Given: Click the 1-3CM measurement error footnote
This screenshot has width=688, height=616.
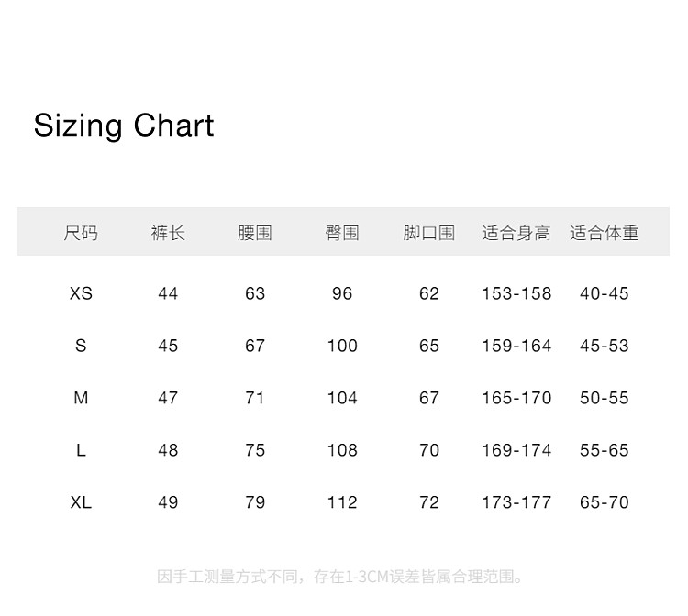Looking at the screenshot, I should point(341,577).
